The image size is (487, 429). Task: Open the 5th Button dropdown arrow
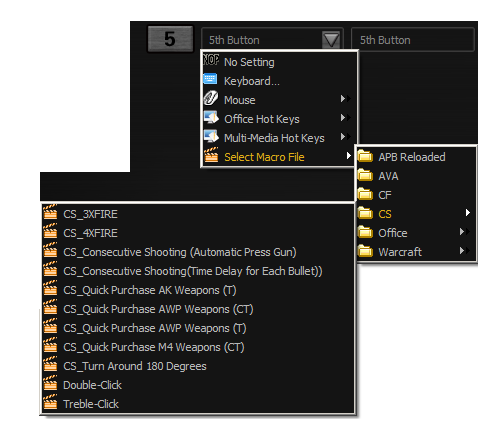pos(331,40)
